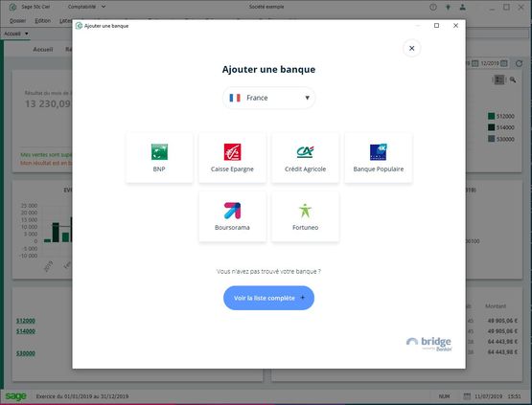Pick the Crédit Agricole bank card
The width and height of the screenshot is (532, 405).
click(x=305, y=158)
